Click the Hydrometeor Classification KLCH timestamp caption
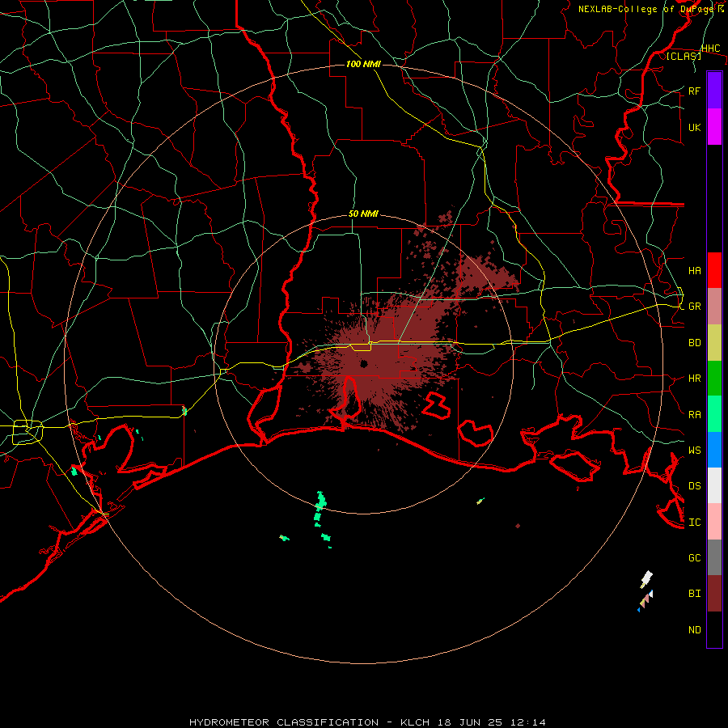 coord(367,722)
